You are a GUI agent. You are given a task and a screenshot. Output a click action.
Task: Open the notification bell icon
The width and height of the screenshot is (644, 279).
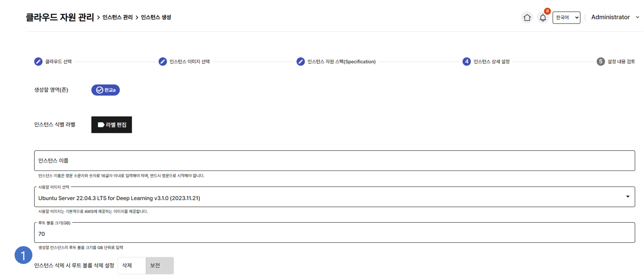[543, 17]
